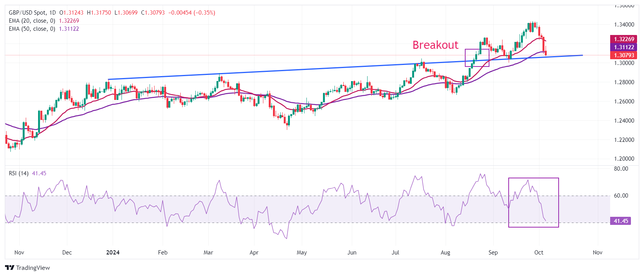This screenshot has height=276, width=644.
Task: Click the closing price value C1.30793
Action: pos(153,13)
